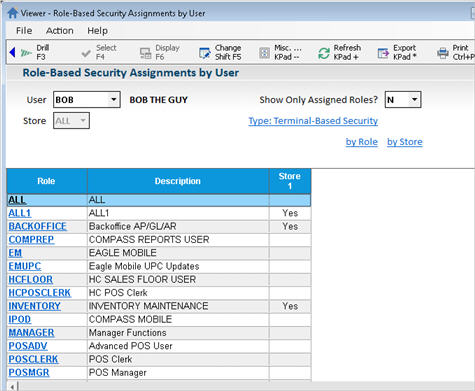Open the HCFLOOR role link
475x391 pixels.
coord(31,279)
